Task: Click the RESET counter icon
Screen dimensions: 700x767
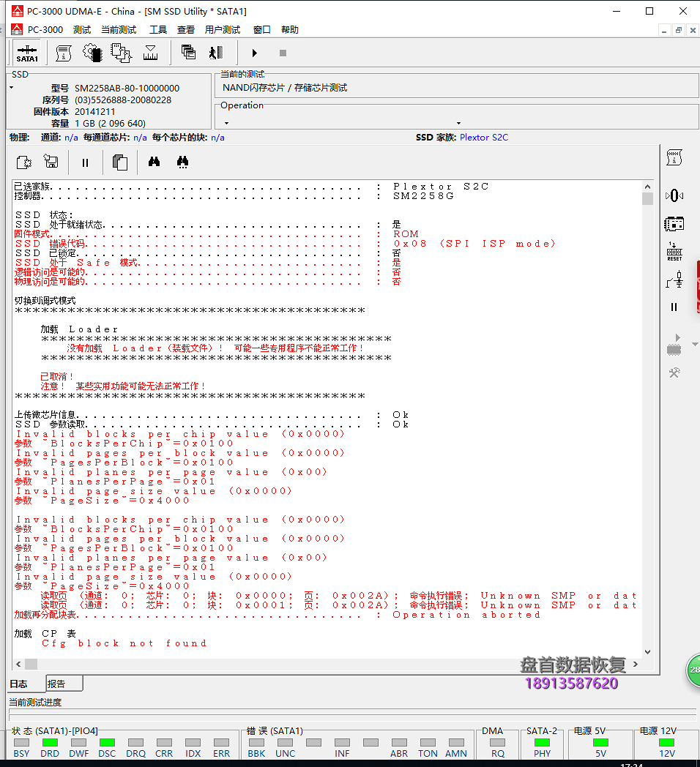Action: (x=674, y=252)
